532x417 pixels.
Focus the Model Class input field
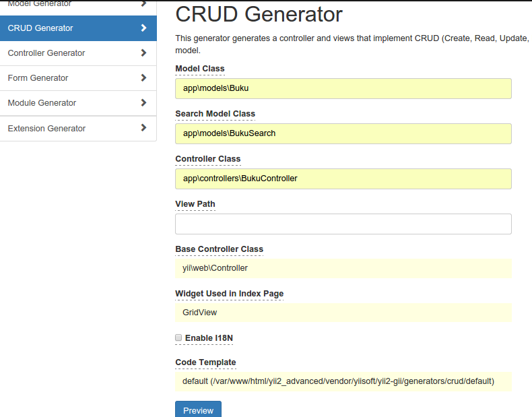click(x=343, y=88)
